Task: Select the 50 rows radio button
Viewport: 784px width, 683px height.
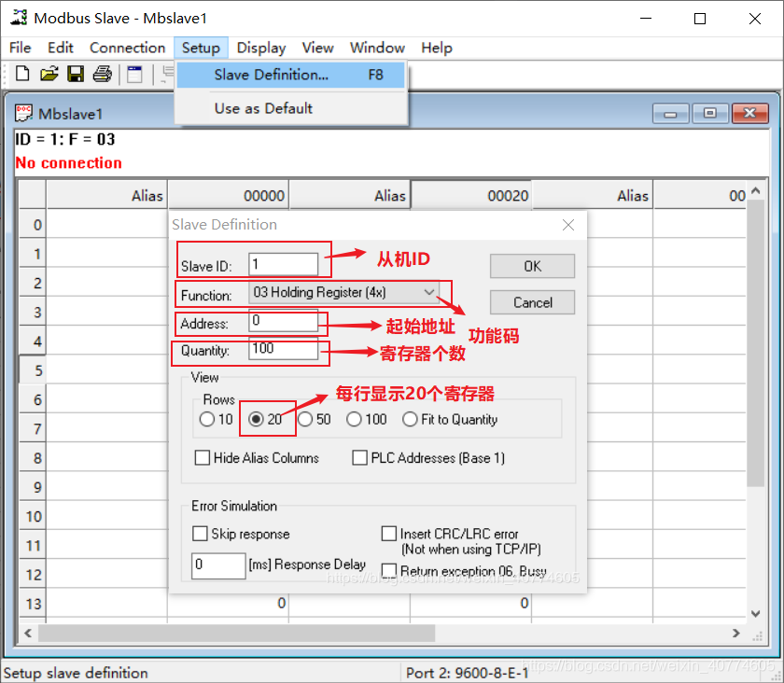Action: [x=305, y=419]
